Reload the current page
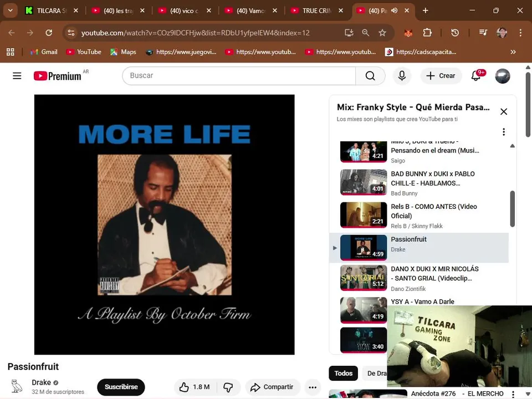Screen dimensions: 532x399 (x=49, y=33)
